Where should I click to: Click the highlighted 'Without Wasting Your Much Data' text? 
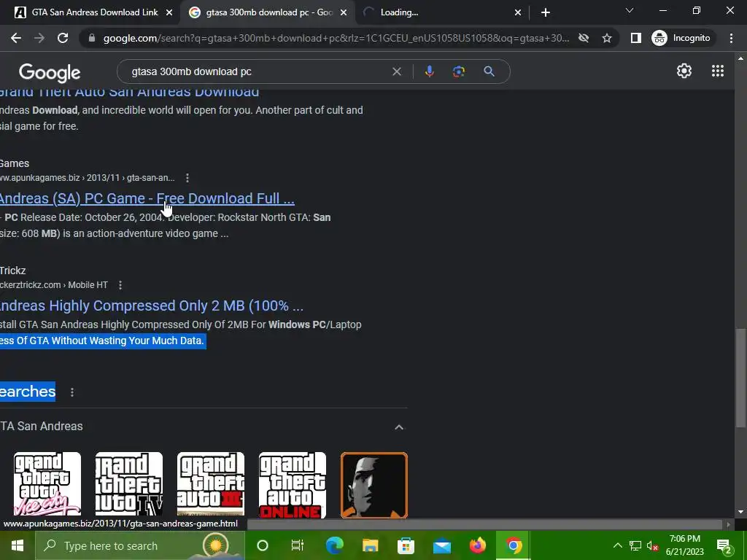coord(127,341)
